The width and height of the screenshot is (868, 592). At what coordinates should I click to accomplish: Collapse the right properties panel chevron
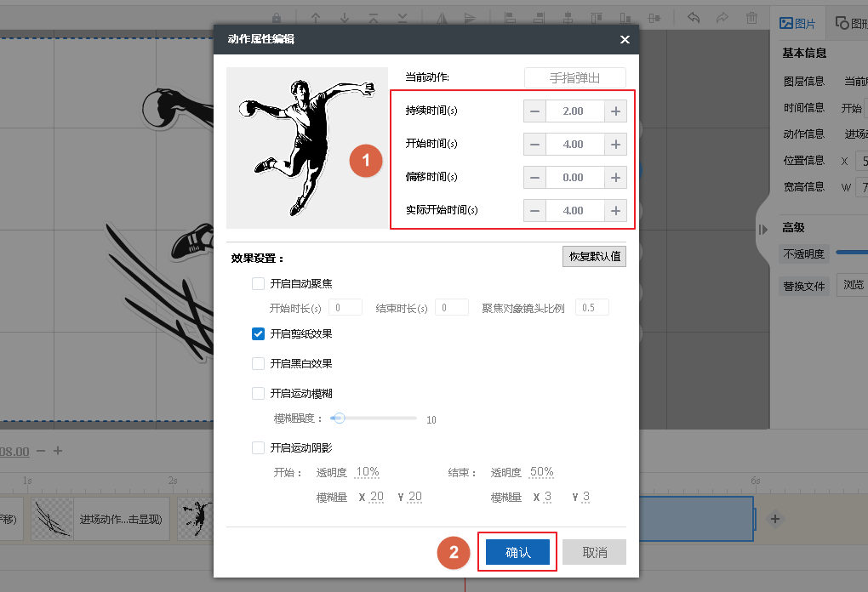point(762,229)
